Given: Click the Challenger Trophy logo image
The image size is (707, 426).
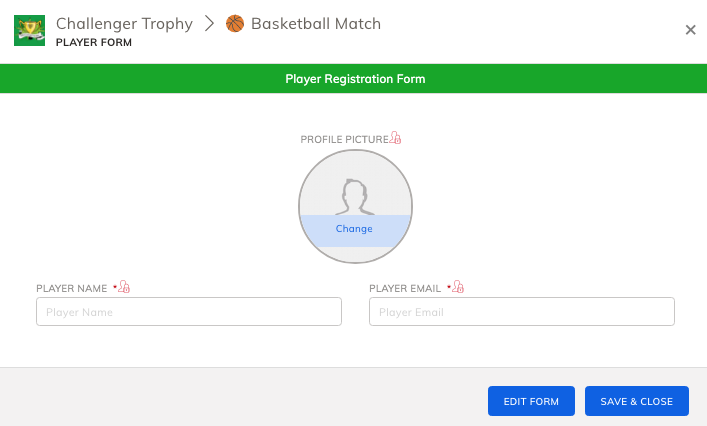Looking at the screenshot, I should [29, 30].
